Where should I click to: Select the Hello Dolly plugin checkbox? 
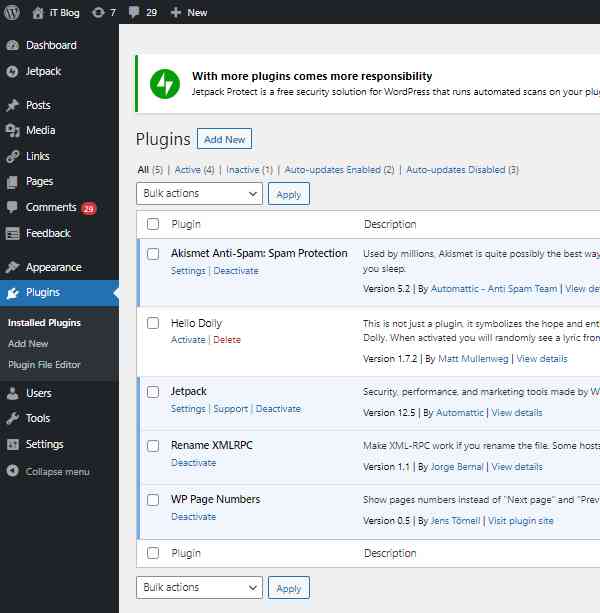[153, 323]
